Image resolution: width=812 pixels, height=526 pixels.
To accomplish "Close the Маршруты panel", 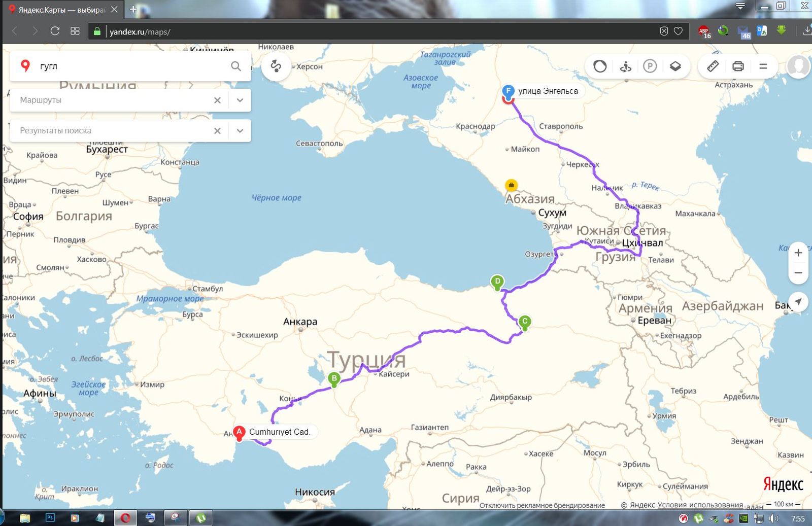I will tap(217, 100).
